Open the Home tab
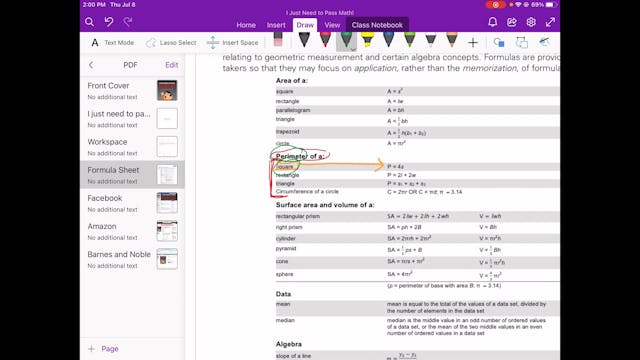Image resolution: width=640 pixels, height=360 pixels. 246,25
